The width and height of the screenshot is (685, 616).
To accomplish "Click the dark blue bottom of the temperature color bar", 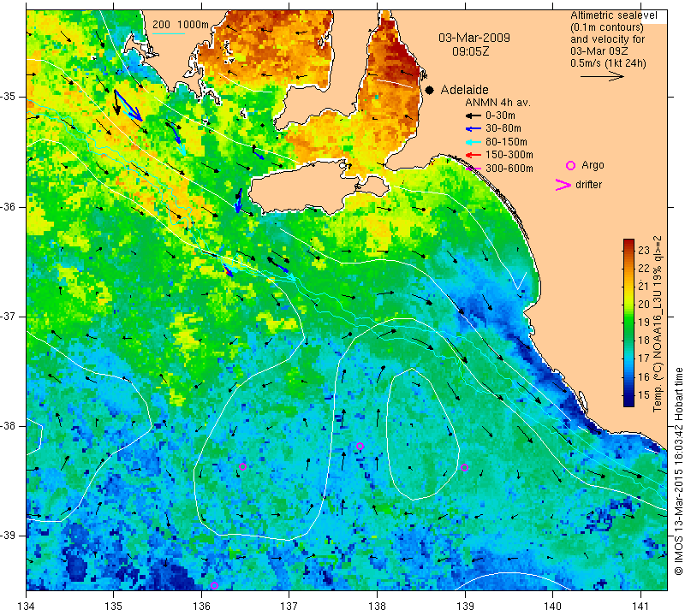I will pyautogui.click(x=628, y=402).
